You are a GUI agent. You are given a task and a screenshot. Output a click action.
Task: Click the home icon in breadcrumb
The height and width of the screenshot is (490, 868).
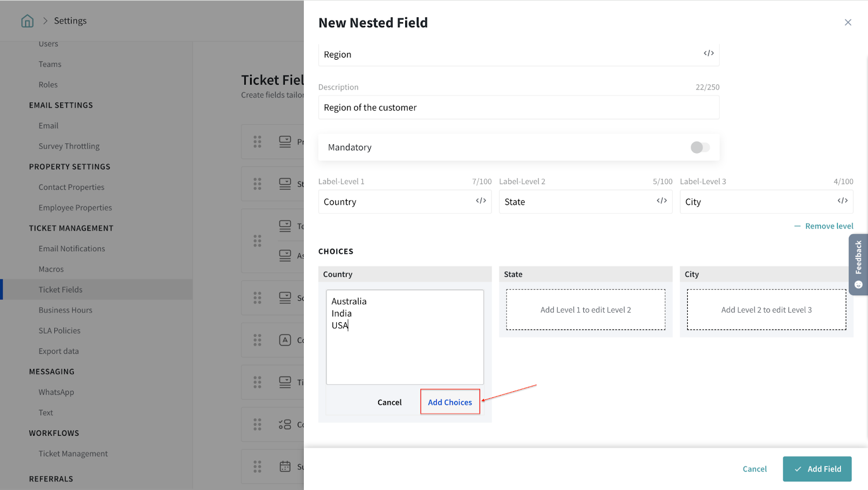tap(27, 21)
